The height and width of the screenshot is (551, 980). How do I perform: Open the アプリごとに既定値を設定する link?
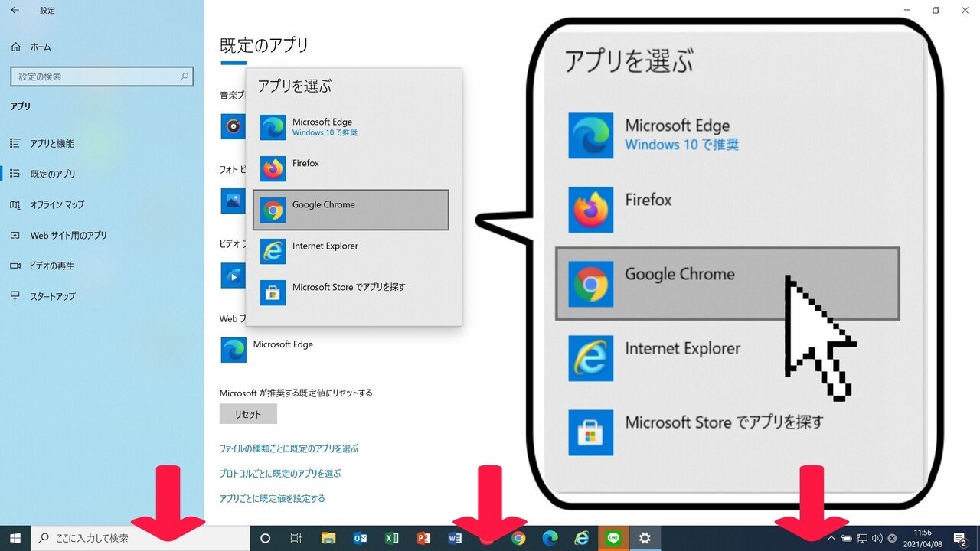point(273,499)
